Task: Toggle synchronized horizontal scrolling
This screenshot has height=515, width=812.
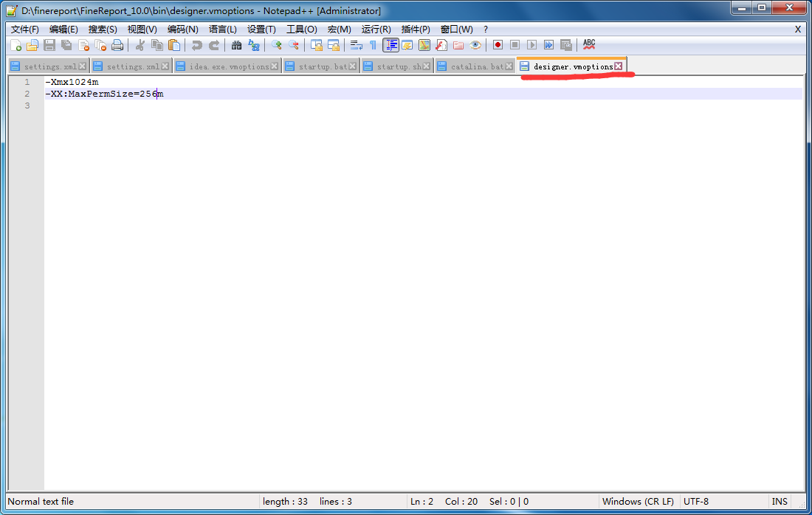Action: pos(333,46)
